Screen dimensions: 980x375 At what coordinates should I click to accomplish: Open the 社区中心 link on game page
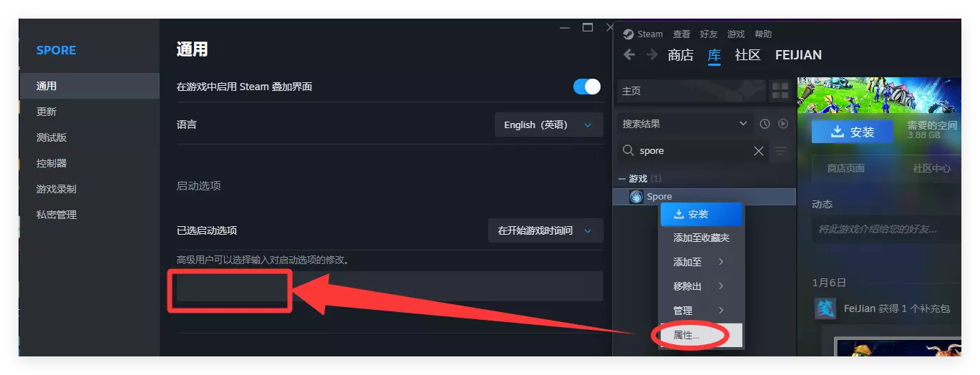click(x=931, y=168)
